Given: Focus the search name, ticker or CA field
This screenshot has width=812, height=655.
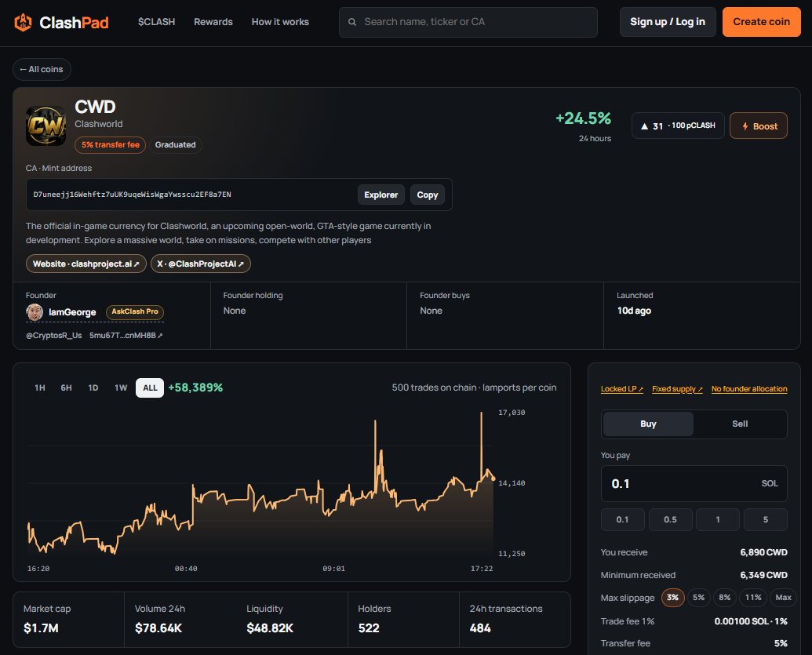Looking at the screenshot, I should coord(468,22).
